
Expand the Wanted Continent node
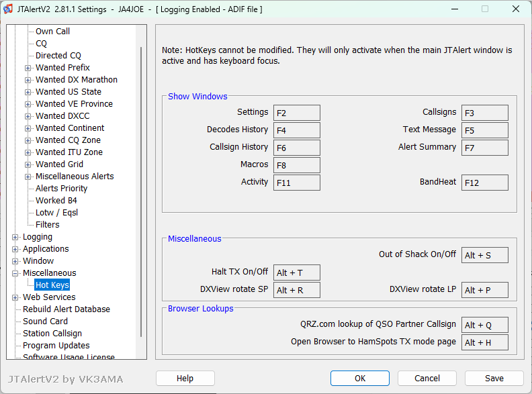(x=28, y=128)
